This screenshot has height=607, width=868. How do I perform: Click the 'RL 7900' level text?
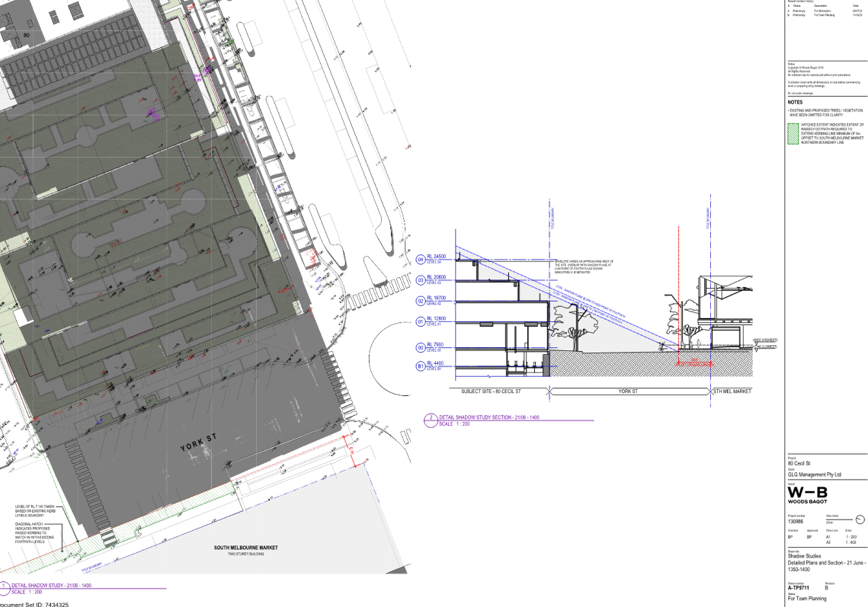point(435,345)
